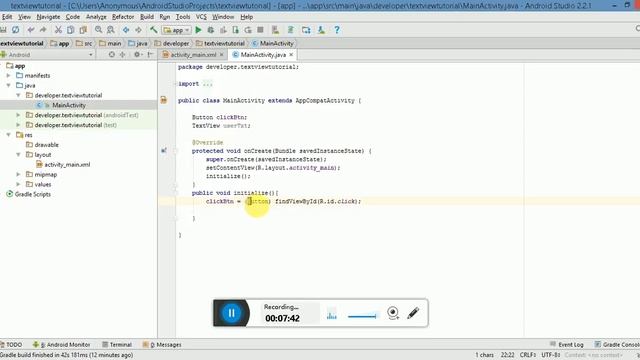Viewport: 640px width, 360px height.
Task: Click the Hide Project panel icon
Action: 151,54
